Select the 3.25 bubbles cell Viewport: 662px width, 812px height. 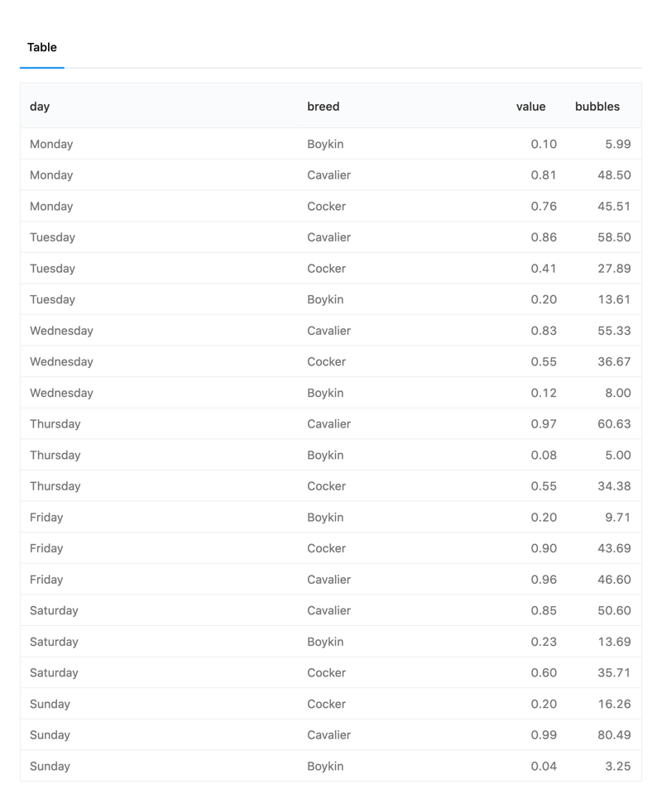(617, 767)
